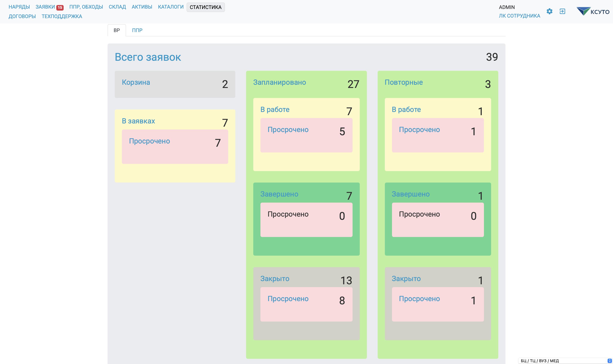Screen dimensions: 613x364
Task: Open ЛК СОТРУДНИКА link
Action: pyautogui.click(x=519, y=16)
